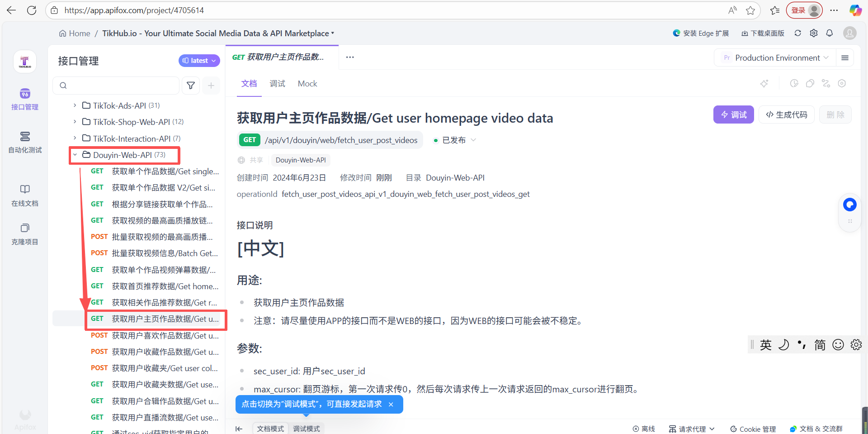Screen dimensions: 868x434
Task: Click the 生成代码 button
Action: coord(786,115)
